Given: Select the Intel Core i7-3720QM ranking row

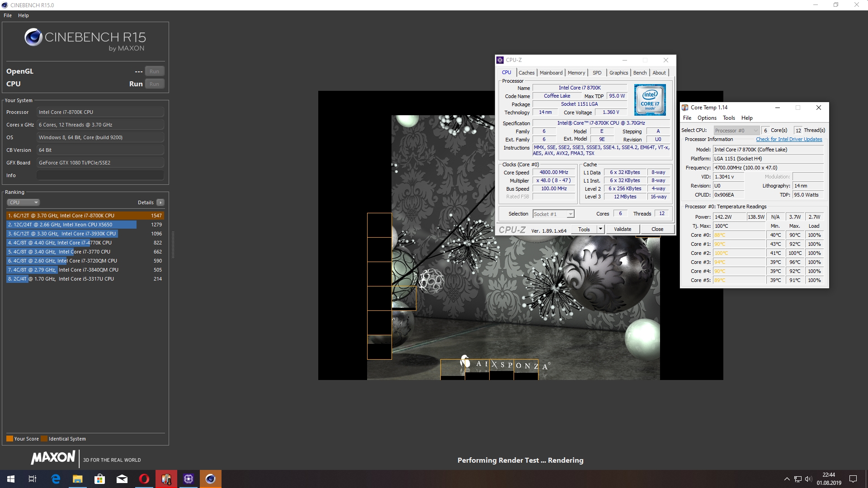Looking at the screenshot, I should [x=85, y=261].
